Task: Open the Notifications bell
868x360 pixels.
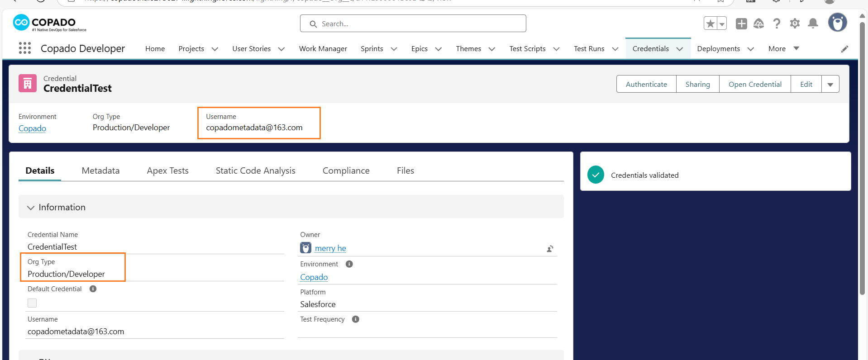Action: pyautogui.click(x=813, y=24)
